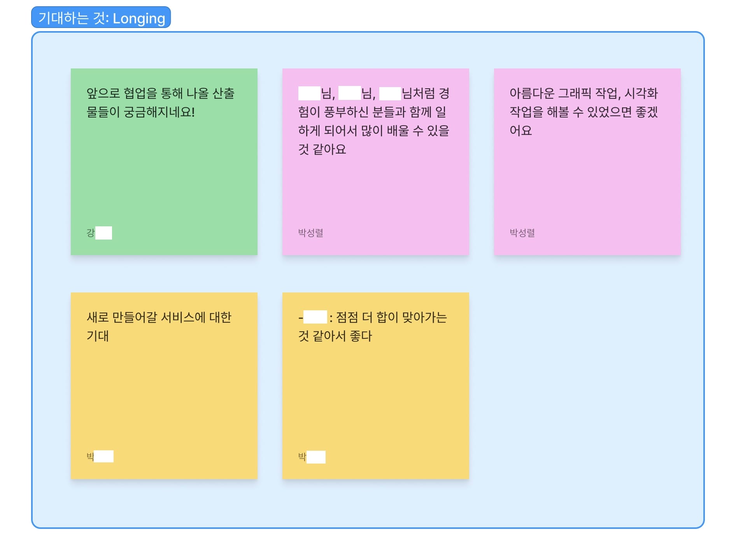Select the pink note about 아름다운 그래픽 작업
This screenshot has width=736, height=560.
click(x=587, y=162)
